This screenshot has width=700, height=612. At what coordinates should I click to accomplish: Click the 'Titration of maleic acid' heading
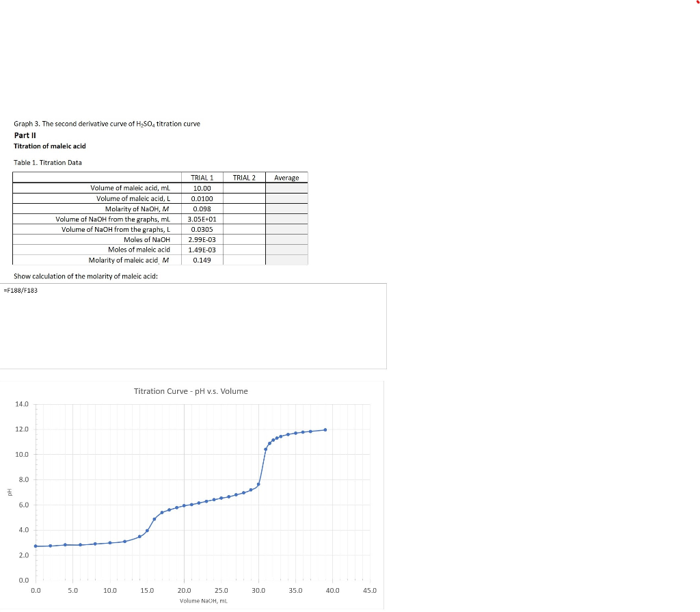49,146
